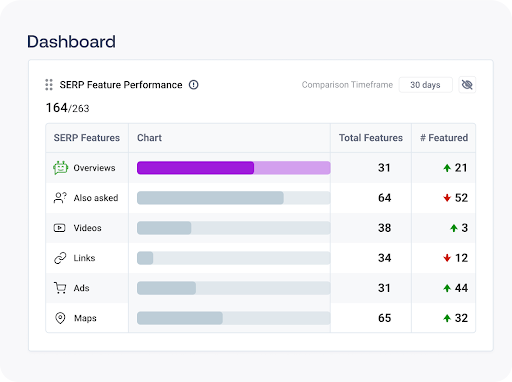Click the Links chain icon
This screenshot has width=512, height=382.
60,258
